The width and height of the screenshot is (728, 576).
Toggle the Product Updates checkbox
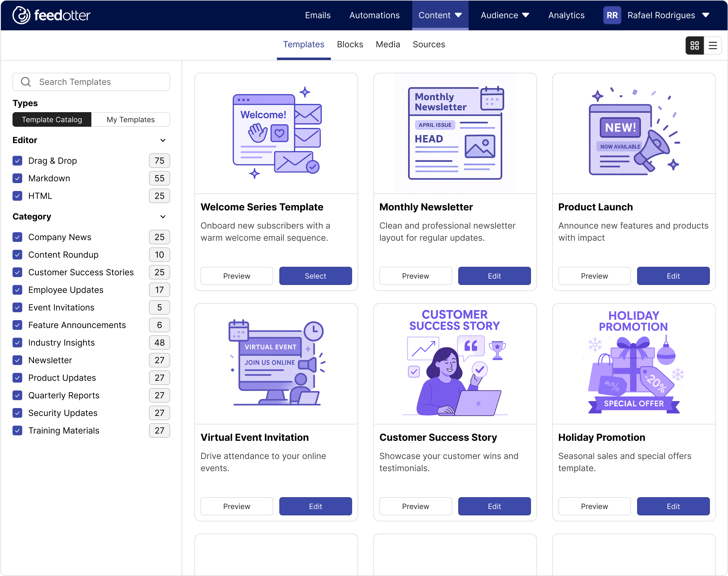tap(18, 378)
